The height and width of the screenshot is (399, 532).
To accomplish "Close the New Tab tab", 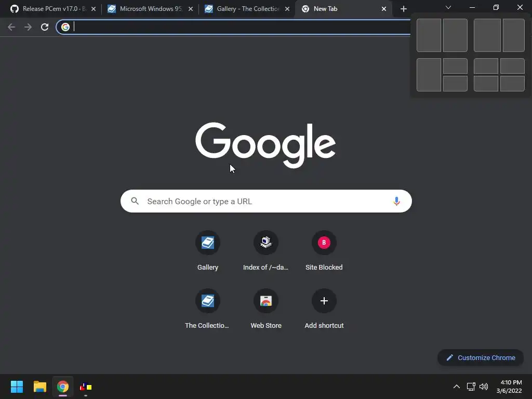I will coord(384,9).
